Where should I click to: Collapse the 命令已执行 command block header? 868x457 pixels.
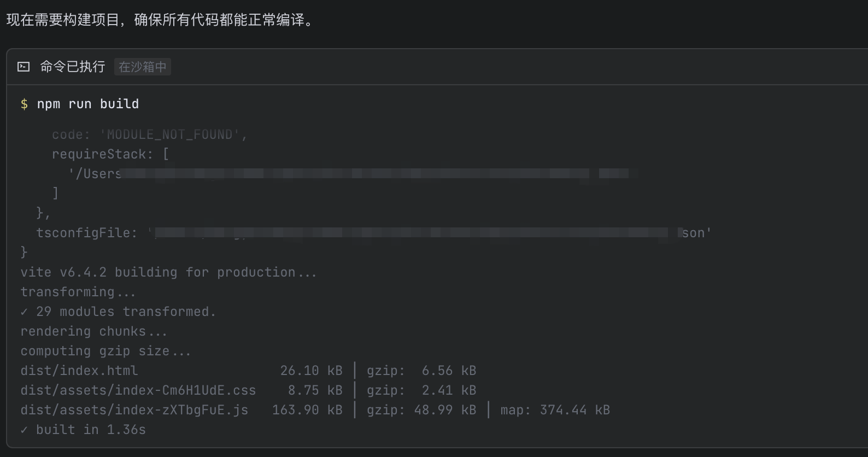coord(72,67)
